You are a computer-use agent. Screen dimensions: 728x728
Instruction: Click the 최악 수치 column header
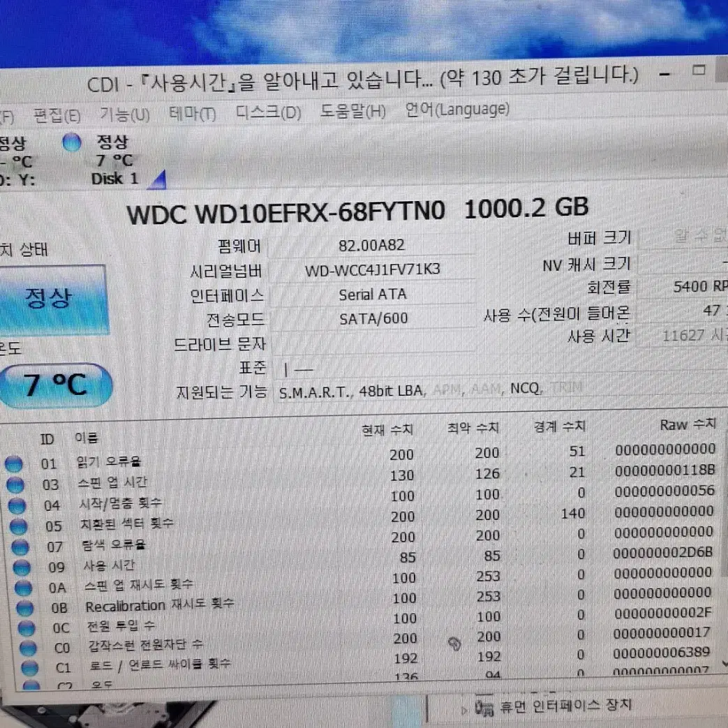pyautogui.click(x=473, y=428)
